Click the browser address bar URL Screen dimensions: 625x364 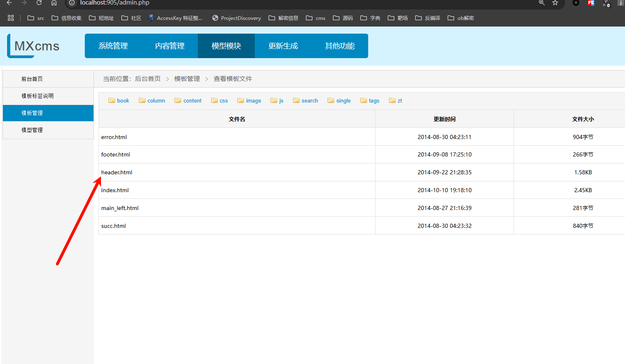click(x=115, y=3)
